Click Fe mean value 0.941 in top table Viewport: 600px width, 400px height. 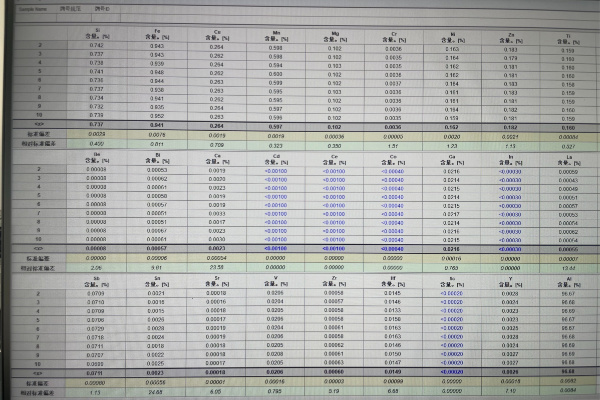(x=157, y=125)
